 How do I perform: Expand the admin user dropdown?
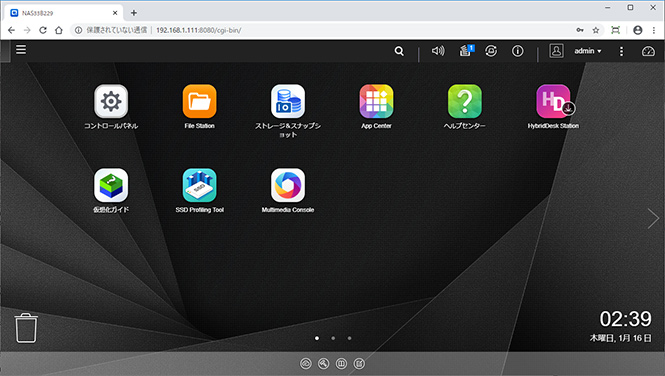588,51
